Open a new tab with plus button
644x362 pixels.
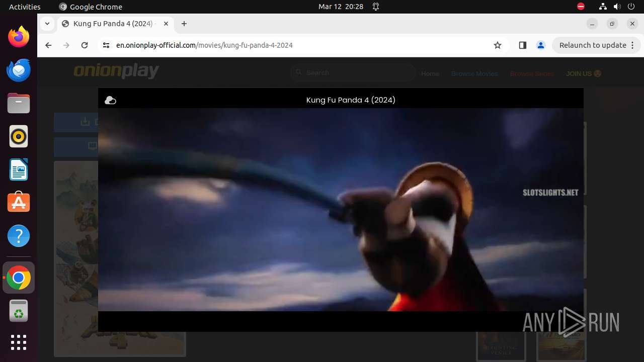184,24
